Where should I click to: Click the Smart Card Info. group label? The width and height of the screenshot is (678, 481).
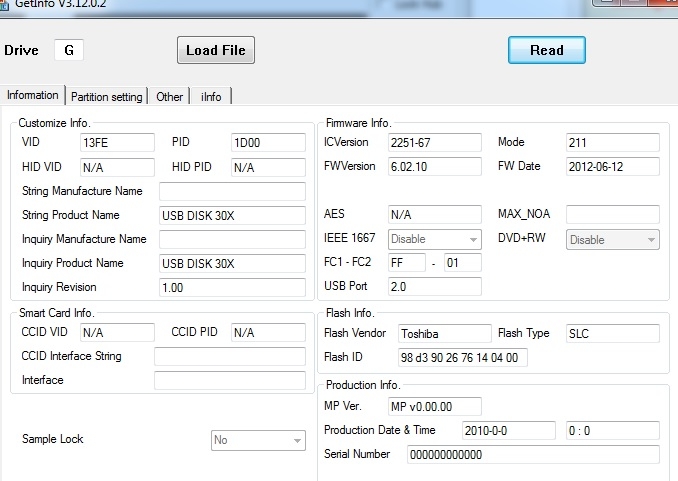[x=57, y=313]
